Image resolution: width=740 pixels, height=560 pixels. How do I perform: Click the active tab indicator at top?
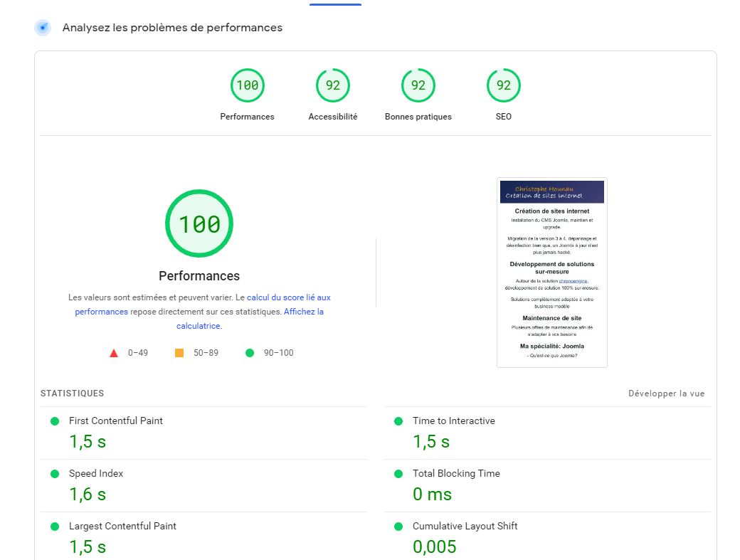pyautogui.click(x=335, y=4)
